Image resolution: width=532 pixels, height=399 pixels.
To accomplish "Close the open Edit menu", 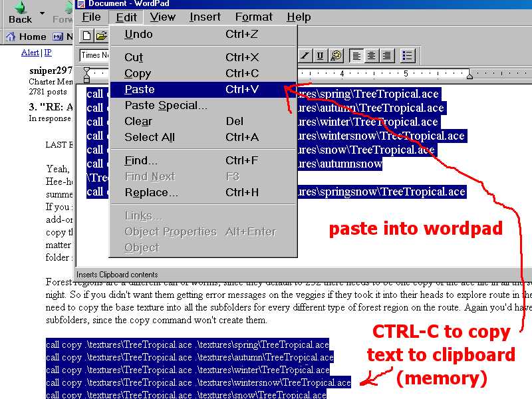I will [x=126, y=17].
